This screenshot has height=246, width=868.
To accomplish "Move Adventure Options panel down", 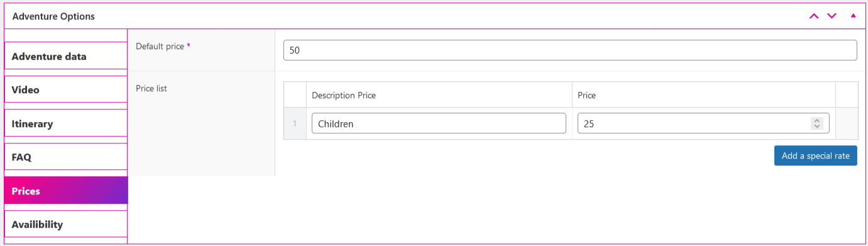I will pos(832,16).
